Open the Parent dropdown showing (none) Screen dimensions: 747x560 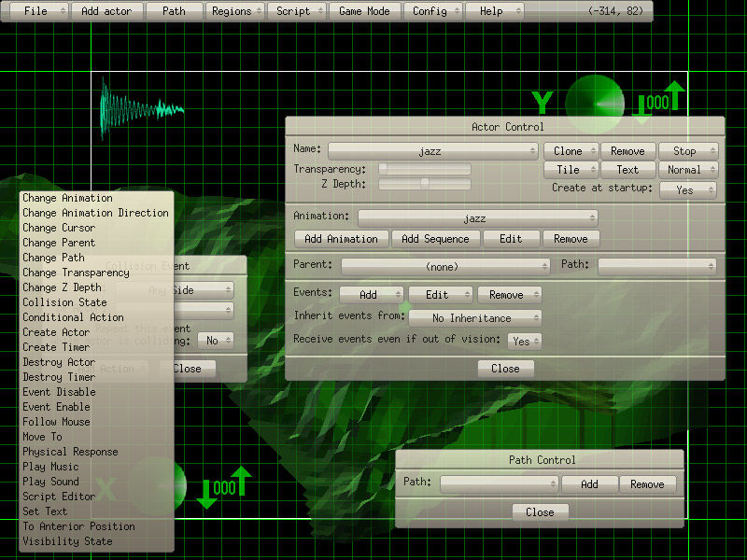tap(445, 266)
